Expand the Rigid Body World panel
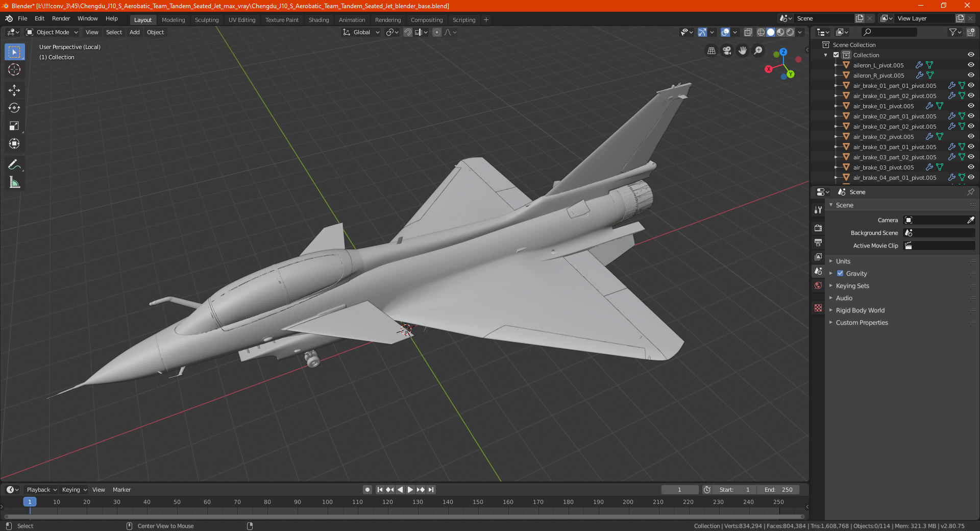The width and height of the screenshot is (980, 531). 860,310
